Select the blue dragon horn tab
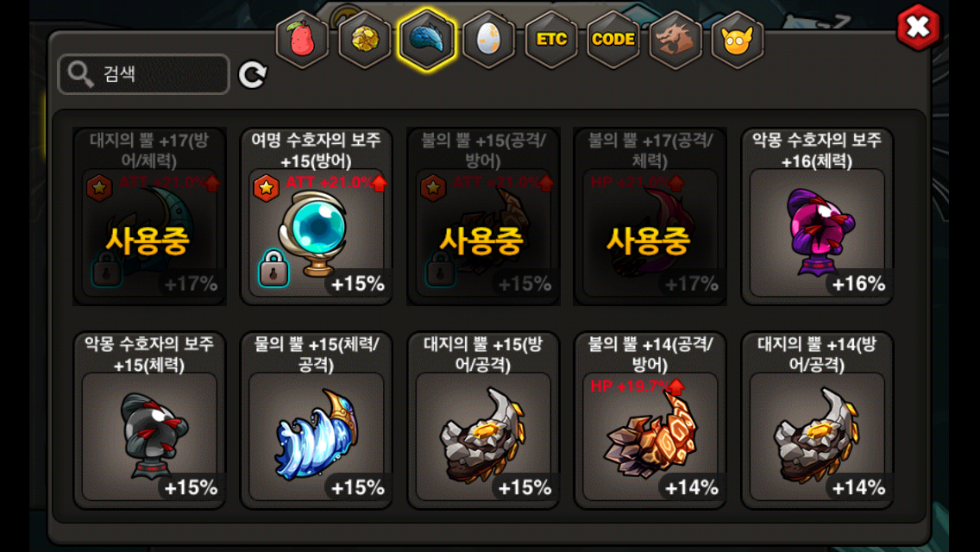Image resolution: width=980 pixels, height=552 pixels. click(427, 40)
